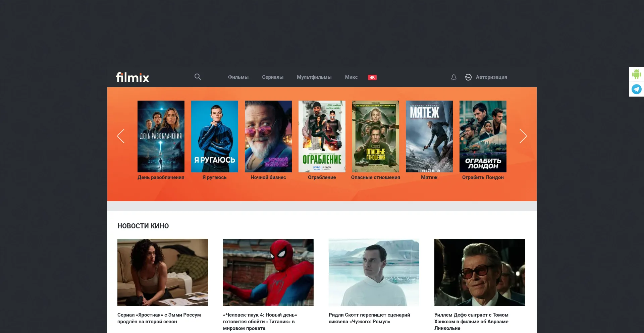Open the «Чужого: Ромул» sequel headline
This screenshot has height=333, width=644.
tap(370, 318)
